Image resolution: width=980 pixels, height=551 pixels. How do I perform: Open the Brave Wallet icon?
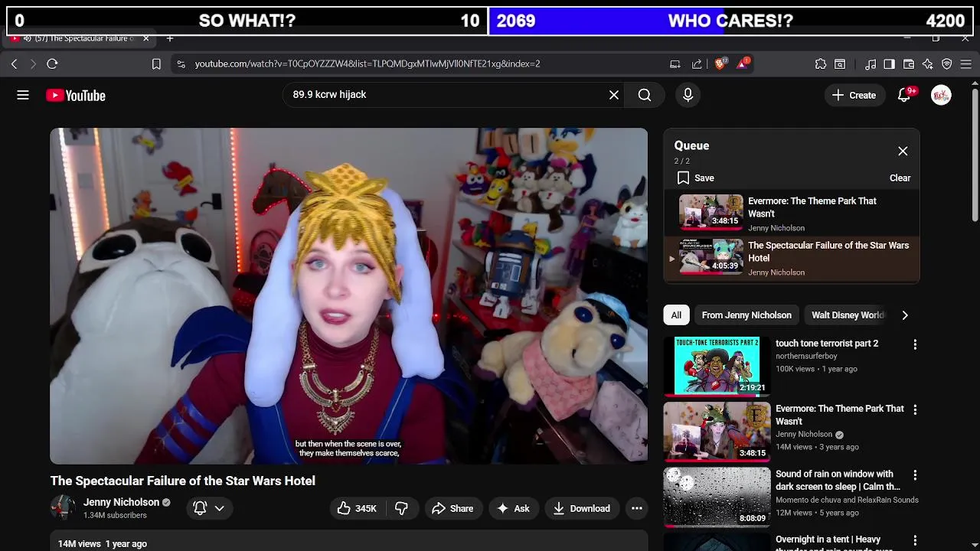pos(909,64)
